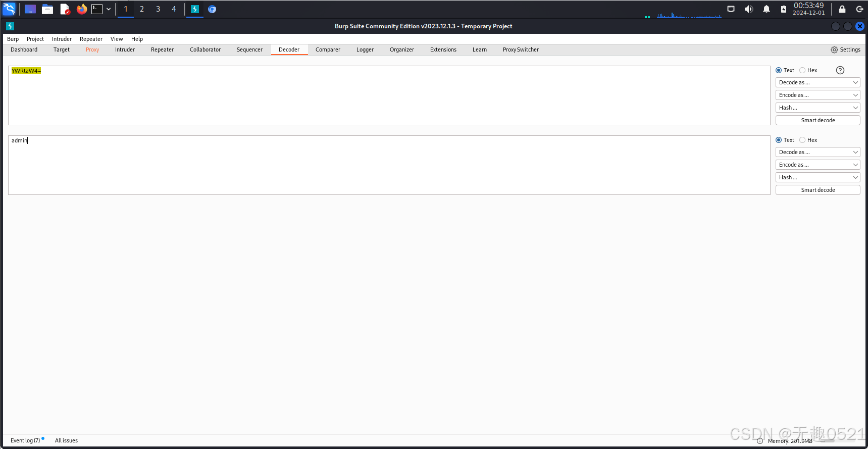This screenshot has height=449, width=868.
Task: Switch to workspace 2
Action: [x=142, y=9]
